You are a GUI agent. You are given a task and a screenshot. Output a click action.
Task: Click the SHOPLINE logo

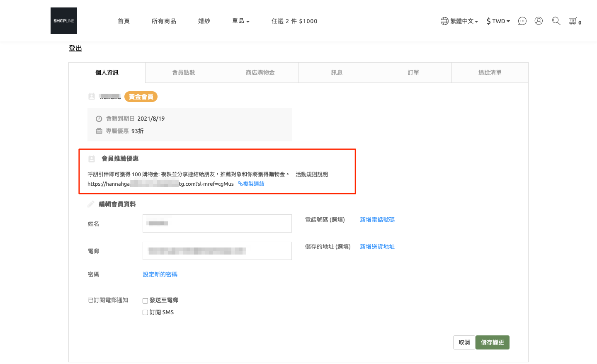point(63,21)
